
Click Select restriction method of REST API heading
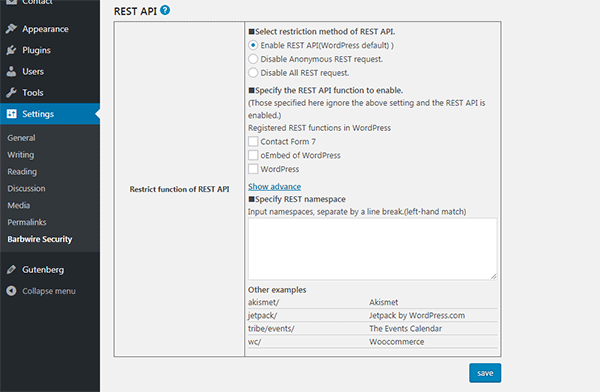pyautogui.click(x=322, y=31)
